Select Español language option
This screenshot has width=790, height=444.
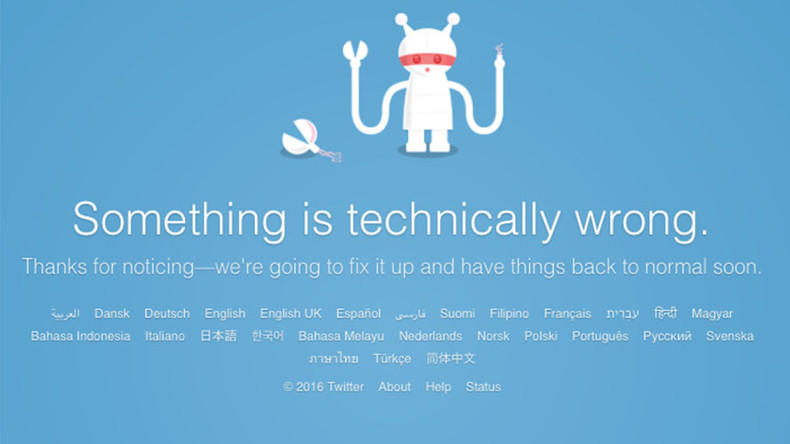tap(358, 313)
